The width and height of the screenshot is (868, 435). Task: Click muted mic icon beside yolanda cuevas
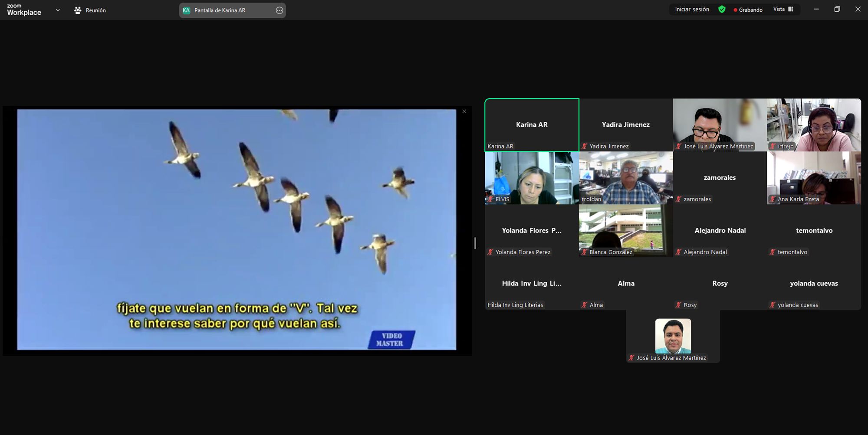[x=773, y=305]
